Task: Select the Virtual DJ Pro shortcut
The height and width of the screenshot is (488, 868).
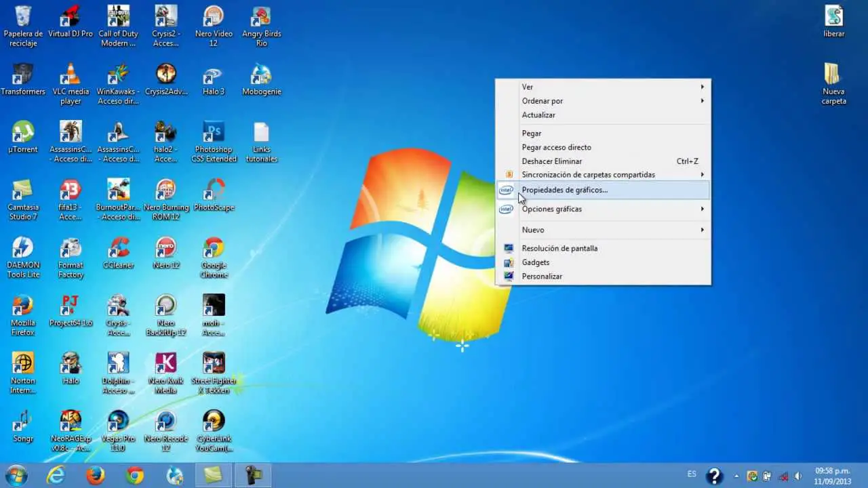Action: pos(71,22)
